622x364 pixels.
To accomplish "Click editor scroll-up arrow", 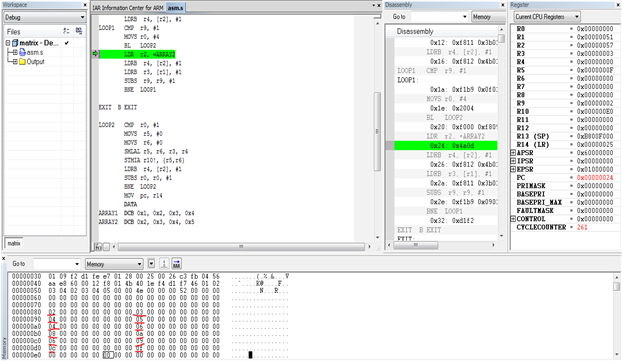I will pos(377,24).
